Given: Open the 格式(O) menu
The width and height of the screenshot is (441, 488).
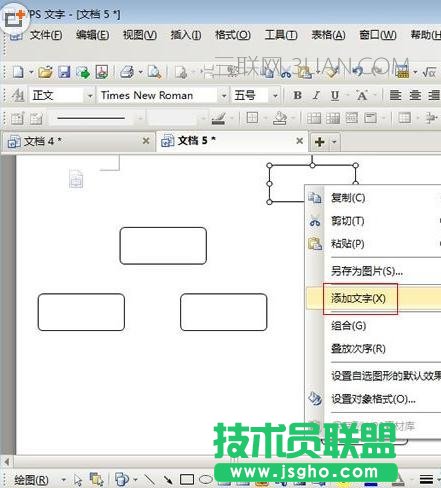Looking at the screenshot, I should coord(233,35).
